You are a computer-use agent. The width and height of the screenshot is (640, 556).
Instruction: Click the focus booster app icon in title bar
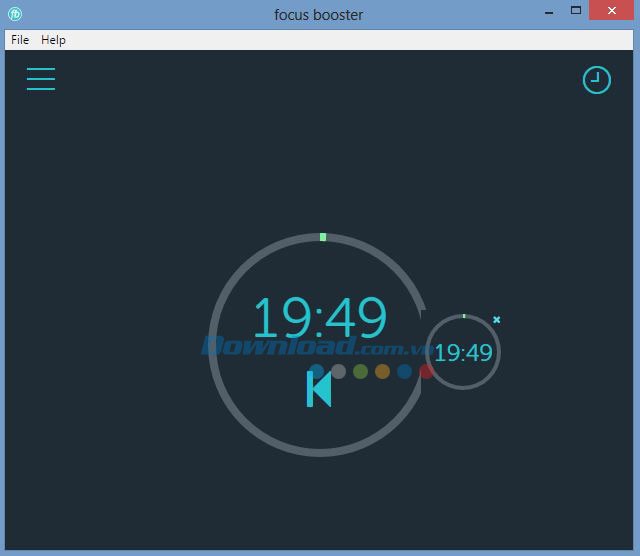[15, 14]
